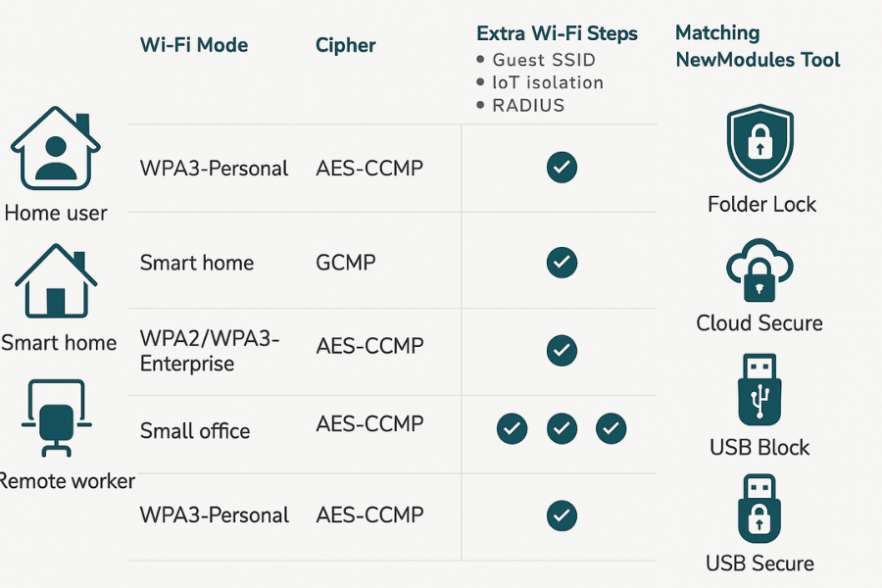Click the Home user house icon
Screen dimensions: 882x588
(x=56, y=152)
